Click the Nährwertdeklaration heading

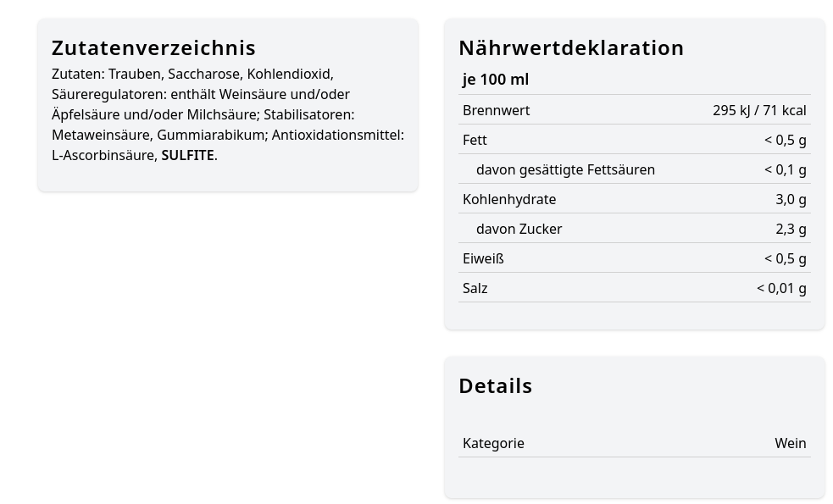point(570,47)
